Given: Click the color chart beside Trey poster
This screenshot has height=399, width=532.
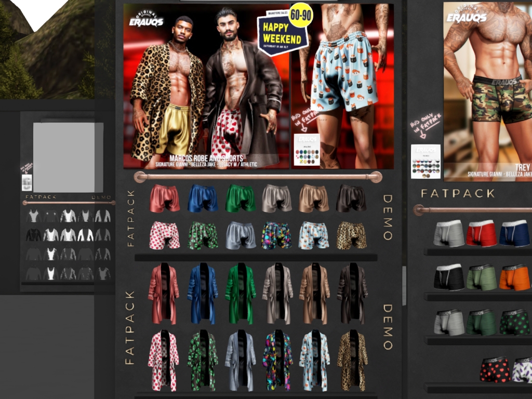Looking at the screenshot, I should tap(426, 161).
